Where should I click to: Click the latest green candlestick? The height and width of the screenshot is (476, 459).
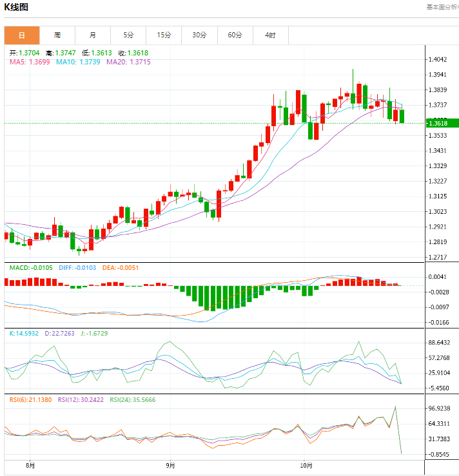click(x=402, y=116)
